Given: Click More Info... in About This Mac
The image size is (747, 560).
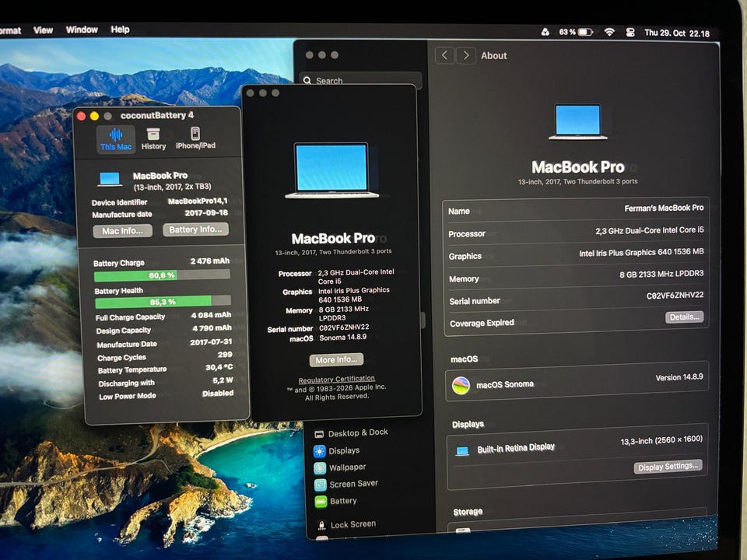Looking at the screenshot, I should [x=336, y=359].
